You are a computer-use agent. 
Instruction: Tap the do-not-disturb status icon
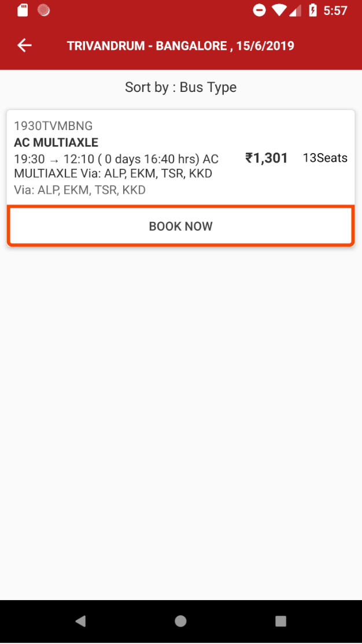click(x=259, y=10)
